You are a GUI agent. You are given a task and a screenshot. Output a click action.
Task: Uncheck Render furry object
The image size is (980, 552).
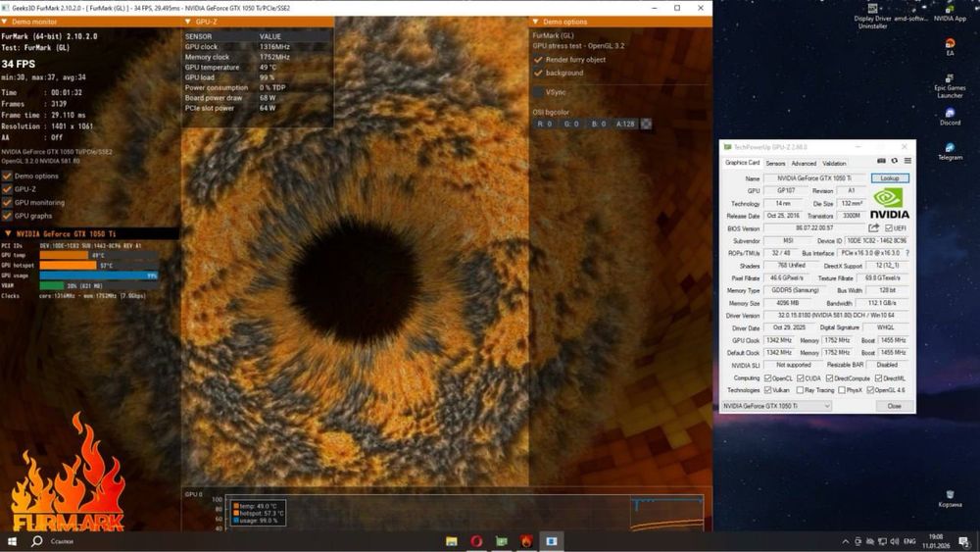pos(538,60)
